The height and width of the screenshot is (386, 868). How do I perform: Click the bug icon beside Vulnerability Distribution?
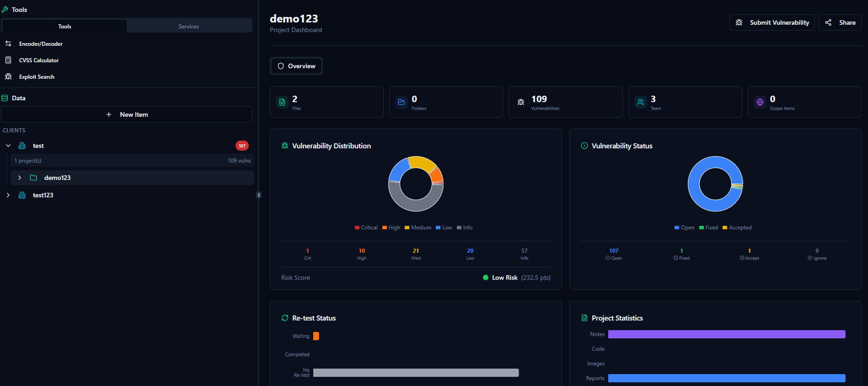pos(285,146)
